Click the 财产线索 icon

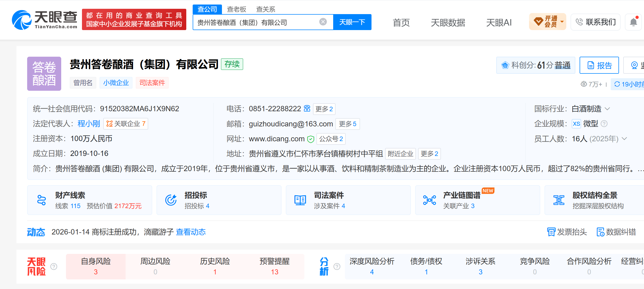click(x=42, y=200)
